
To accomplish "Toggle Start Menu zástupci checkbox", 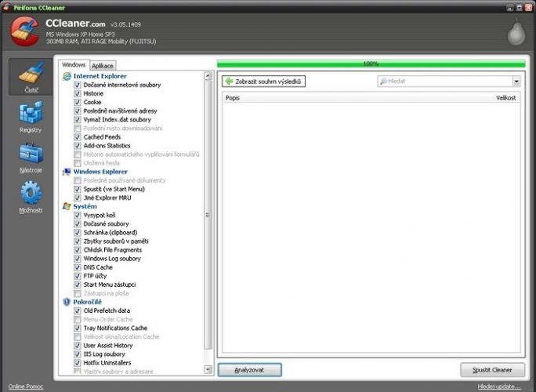I will 78,285.
